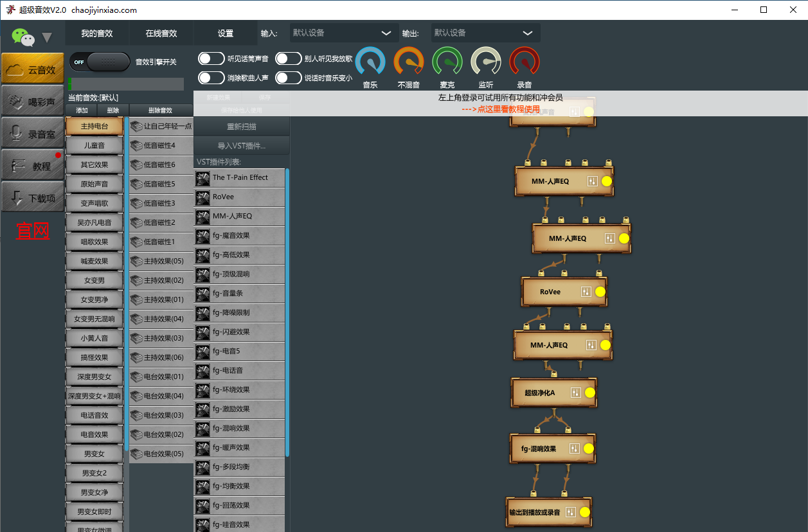Open the 输出 output device dropdown
808x532 pixels.
(x=485, y=32)
